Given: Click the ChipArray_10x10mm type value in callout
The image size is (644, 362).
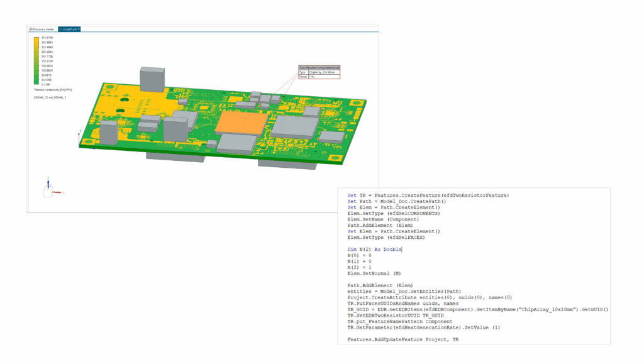Looking at the screenshot, I should coord(323,72).
